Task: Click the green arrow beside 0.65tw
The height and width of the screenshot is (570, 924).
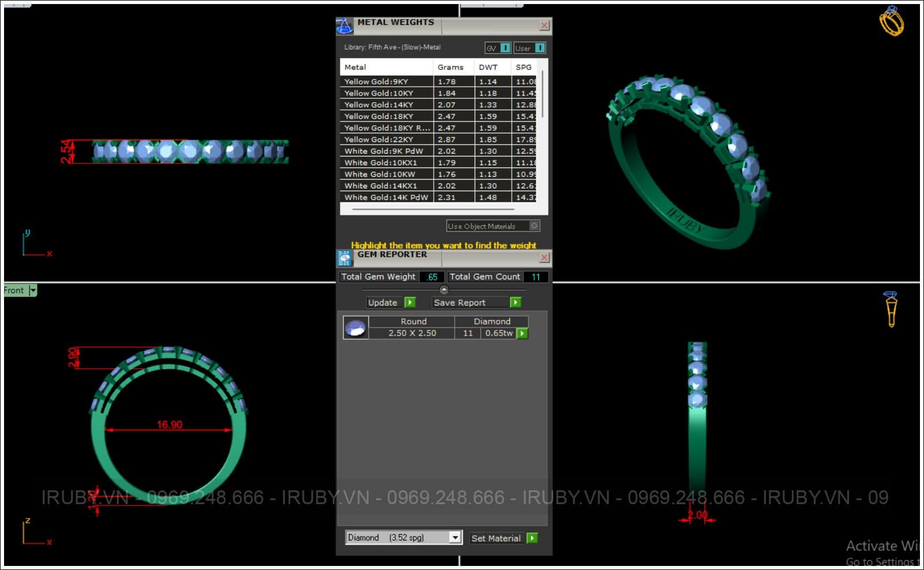Action: tap(522, 333)
